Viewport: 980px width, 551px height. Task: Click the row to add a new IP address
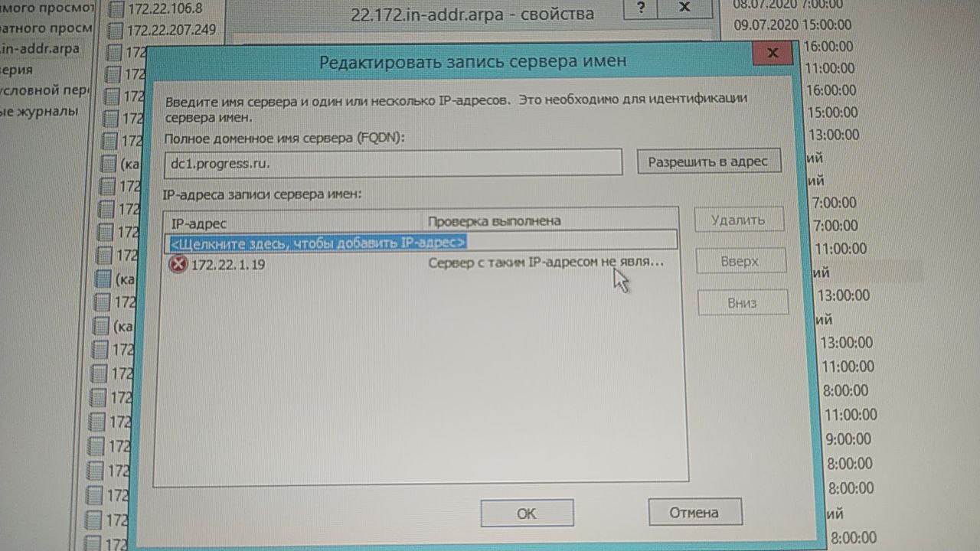422,242
